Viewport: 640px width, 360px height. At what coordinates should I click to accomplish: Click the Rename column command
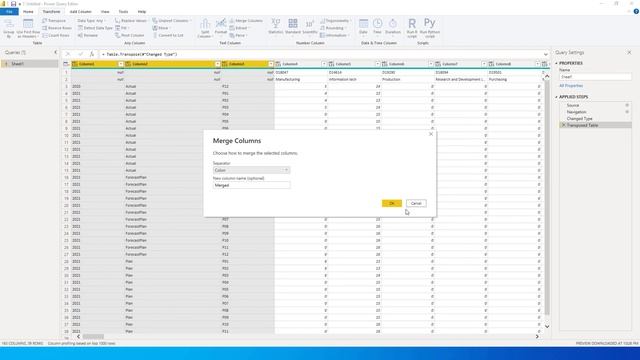pos(87,35)
